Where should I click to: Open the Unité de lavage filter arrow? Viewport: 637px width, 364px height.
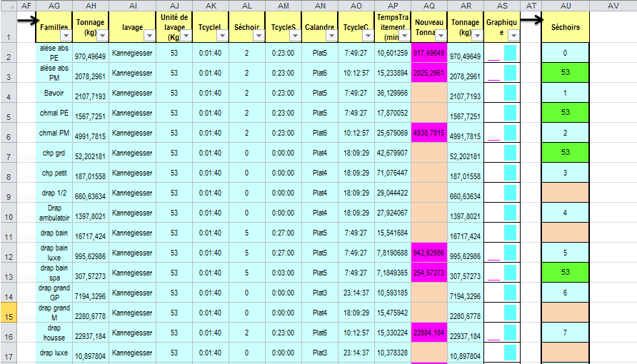coord(186,36)
